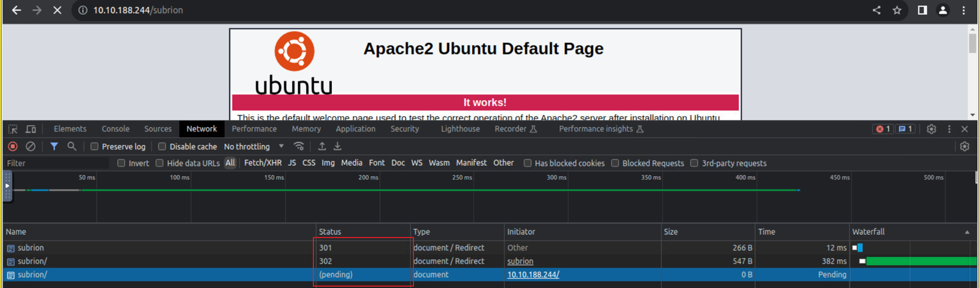Open the Lighthouse tab
Image resolution: width=980 pixels, height=288 pixels.
coord(460,129)
